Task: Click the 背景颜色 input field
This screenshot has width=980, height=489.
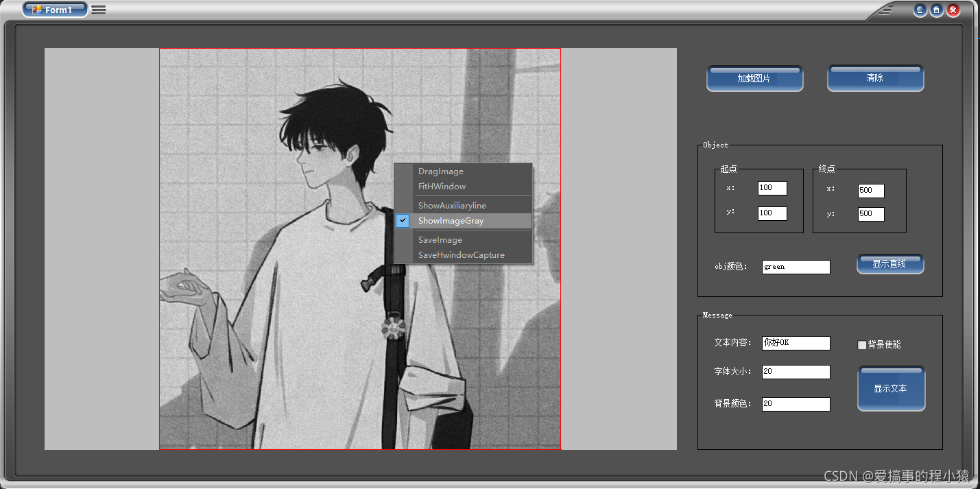Action: click(x=796, y=404)
